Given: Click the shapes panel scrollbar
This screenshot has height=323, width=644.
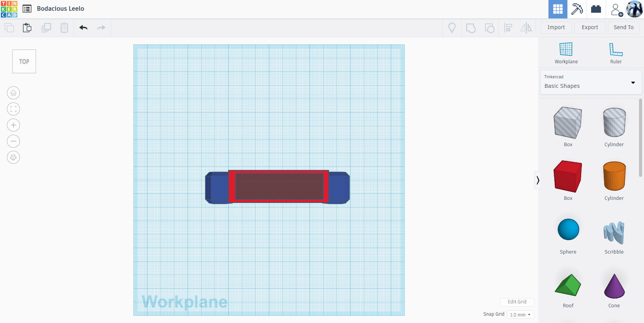Looking at the screenshot, I should [640, 138].
